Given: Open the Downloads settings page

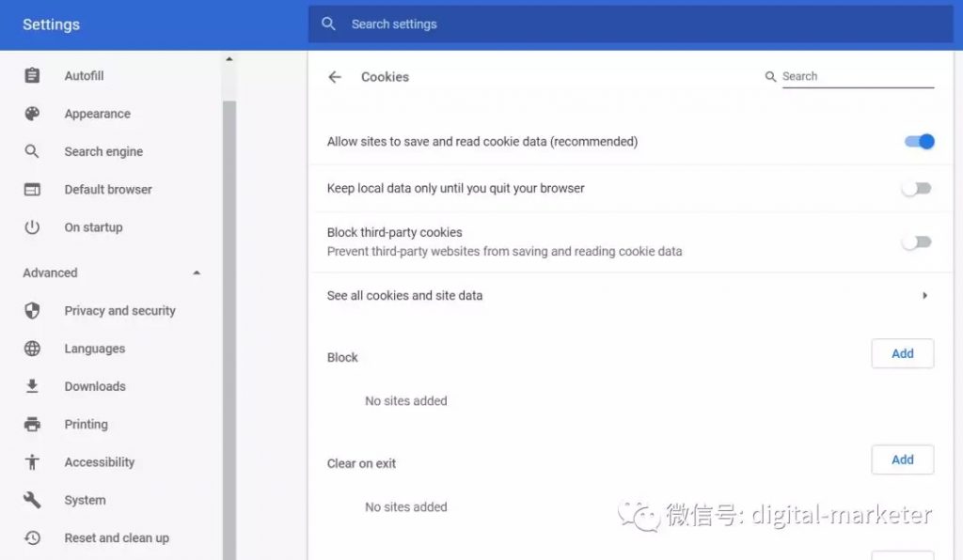Looking at the screenshot, I should tap(94, 386).
